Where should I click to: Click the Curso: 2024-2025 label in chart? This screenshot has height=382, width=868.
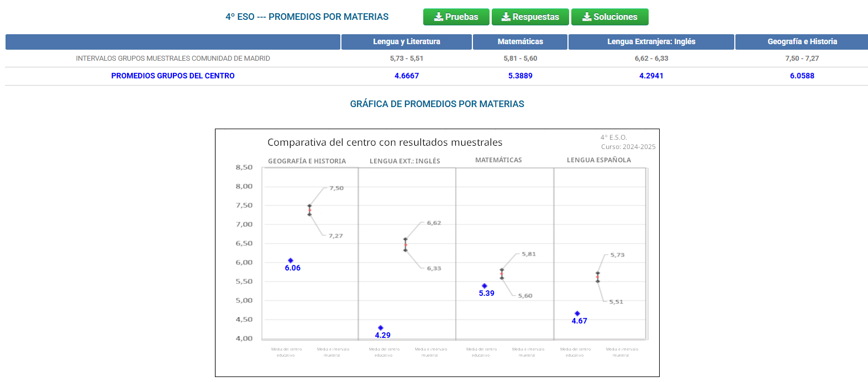628,147
